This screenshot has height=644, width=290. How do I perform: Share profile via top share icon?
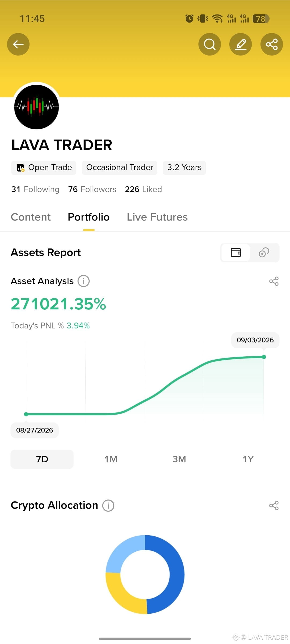[x=272, y=44]
